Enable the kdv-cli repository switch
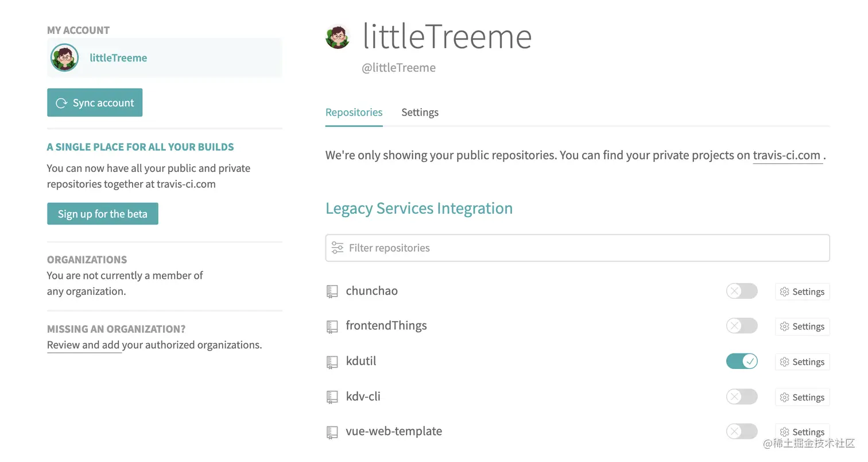Screen dimensions: 868x462 (742, 396)
